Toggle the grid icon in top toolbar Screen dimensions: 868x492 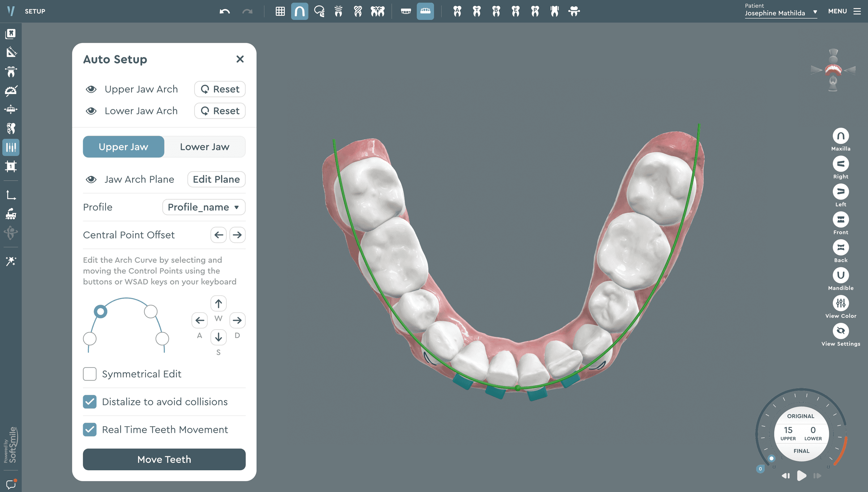point(280,11)
